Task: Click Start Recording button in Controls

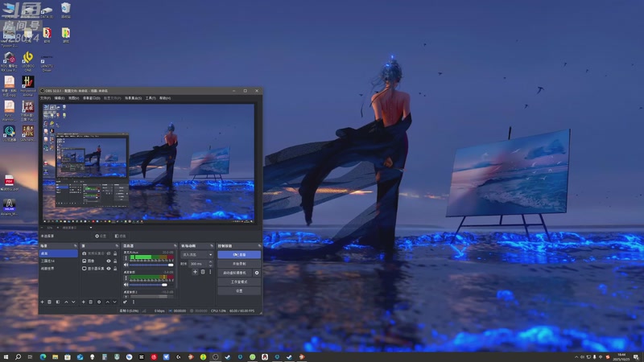Action: point(239,264)
